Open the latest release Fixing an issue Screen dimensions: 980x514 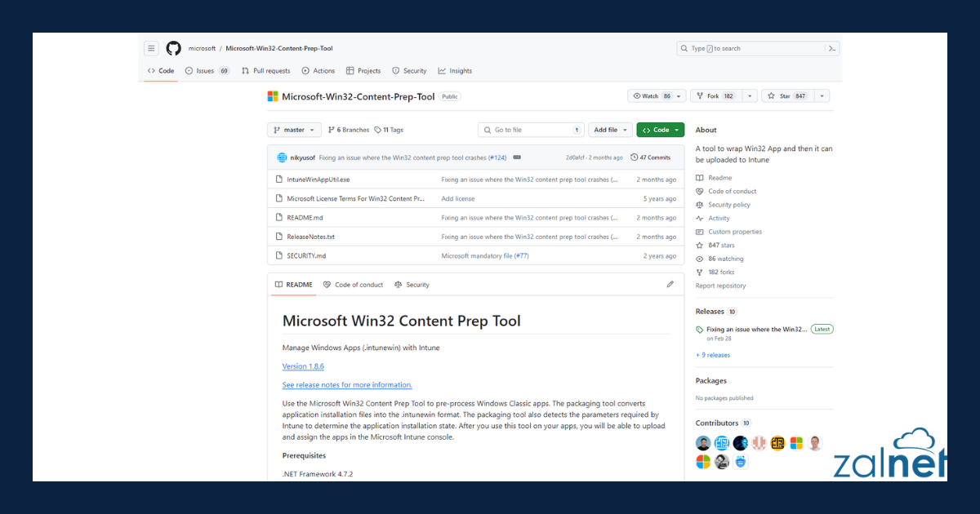click(756, 330)
